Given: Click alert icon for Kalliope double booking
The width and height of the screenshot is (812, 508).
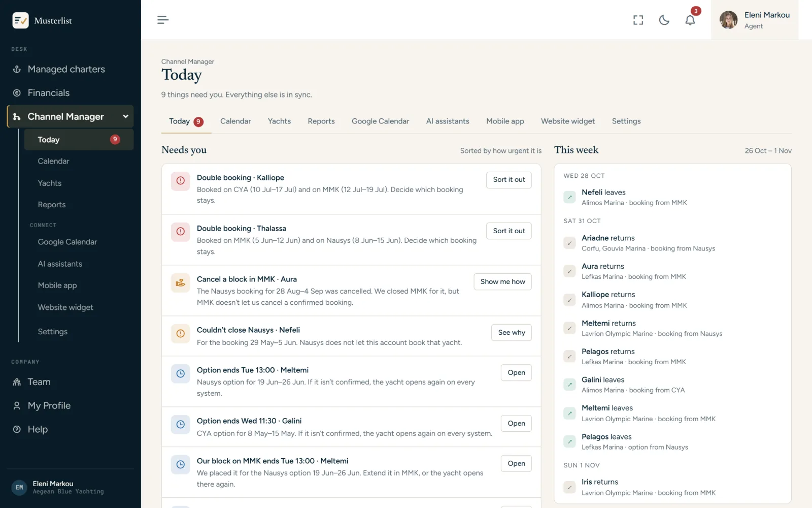Looking at the screenshot, I should coord(180,181).
